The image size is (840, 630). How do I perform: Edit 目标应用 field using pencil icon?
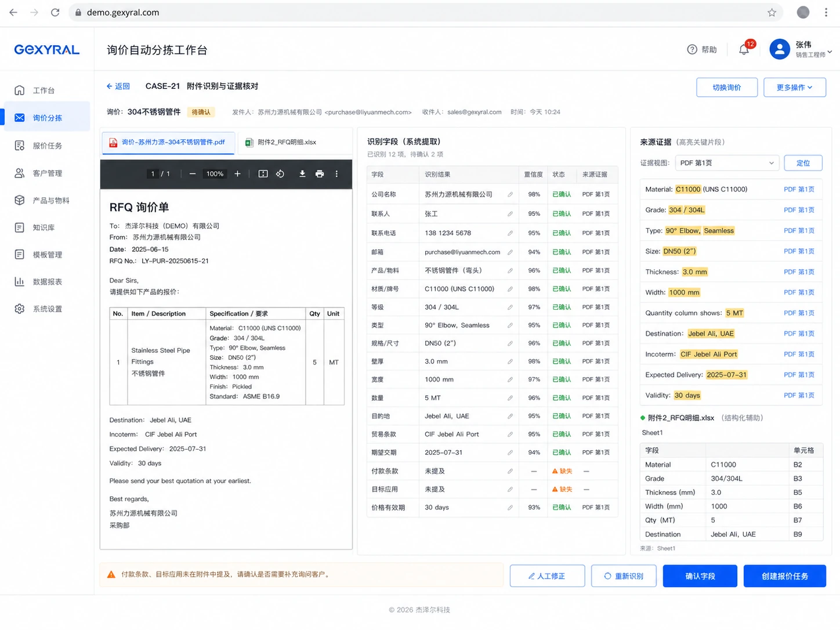pyautogui.click(x=510, y=490)
